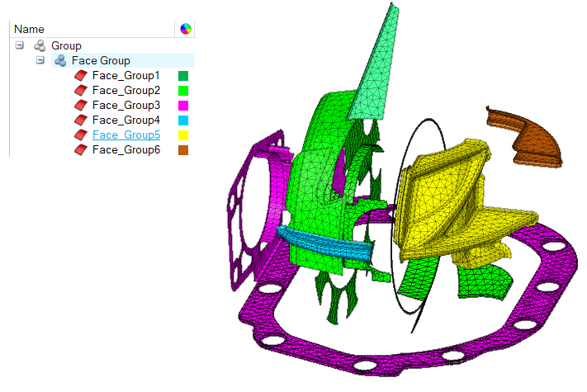Open the dark green swatch for Face_Group1
Screen dimensions: 587x392
coord(184,76)
